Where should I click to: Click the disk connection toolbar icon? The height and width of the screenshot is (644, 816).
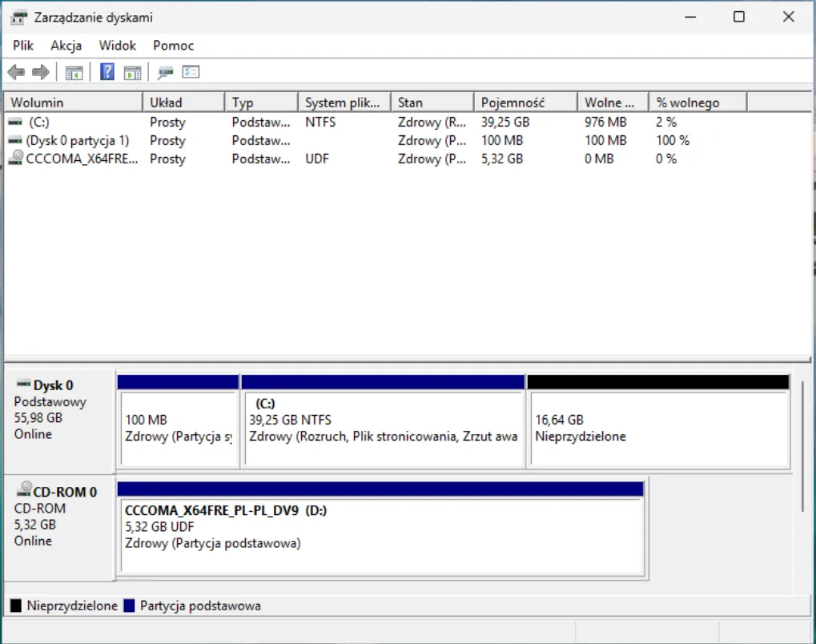165,73
